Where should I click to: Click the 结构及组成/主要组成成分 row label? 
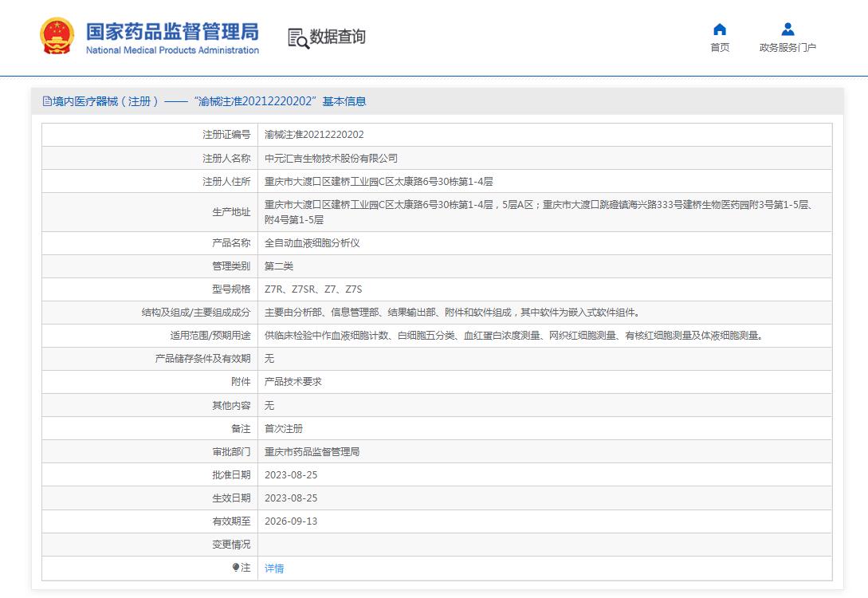[196, 313]
